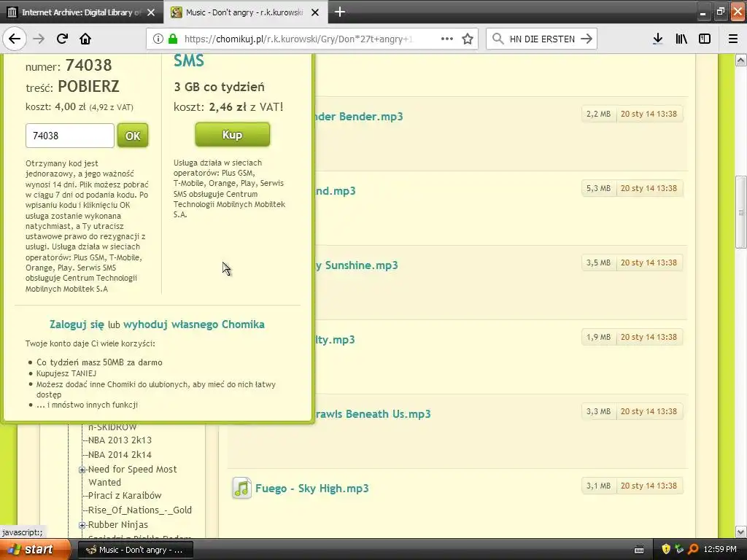
Task: Open the Piraci z Karaibów folder
Action: coord(125,495)
